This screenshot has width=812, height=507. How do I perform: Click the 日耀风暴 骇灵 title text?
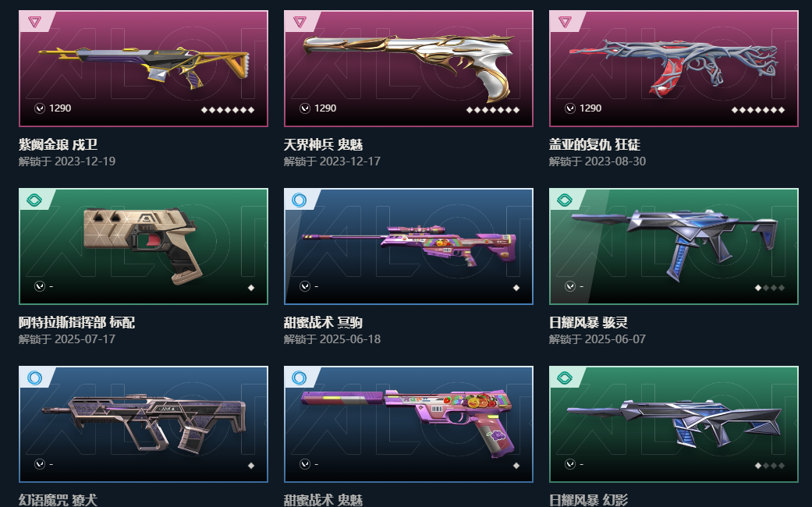tap(588, 323)
